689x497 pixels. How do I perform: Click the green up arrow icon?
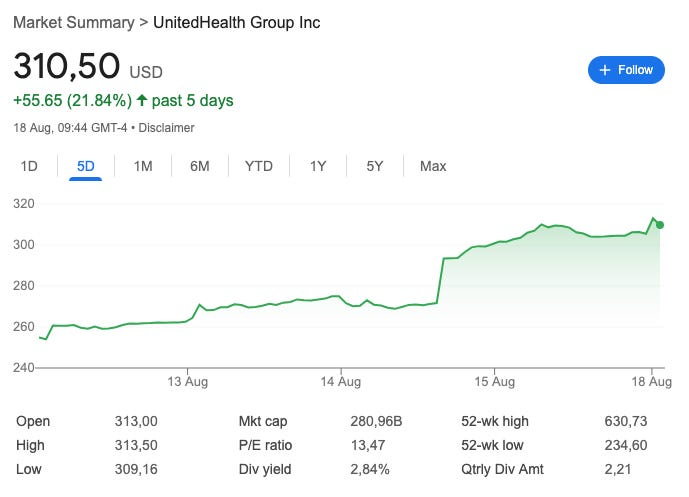[x=141, y=100]
